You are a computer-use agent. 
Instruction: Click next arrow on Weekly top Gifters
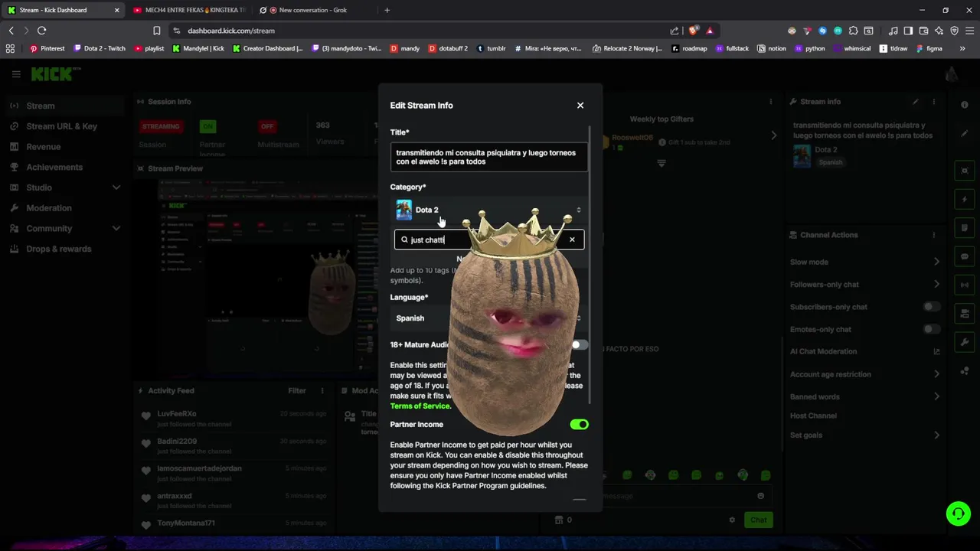pyautogui.click(x=773, y=135)
